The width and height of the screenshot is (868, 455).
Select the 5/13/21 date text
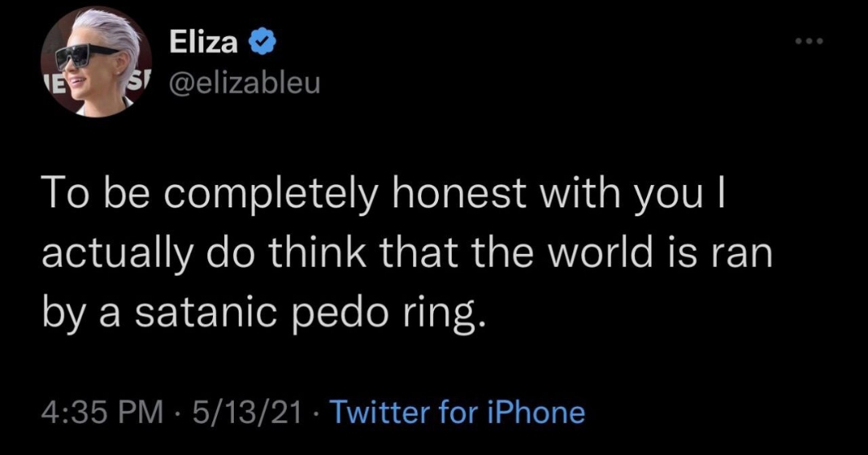247,412
